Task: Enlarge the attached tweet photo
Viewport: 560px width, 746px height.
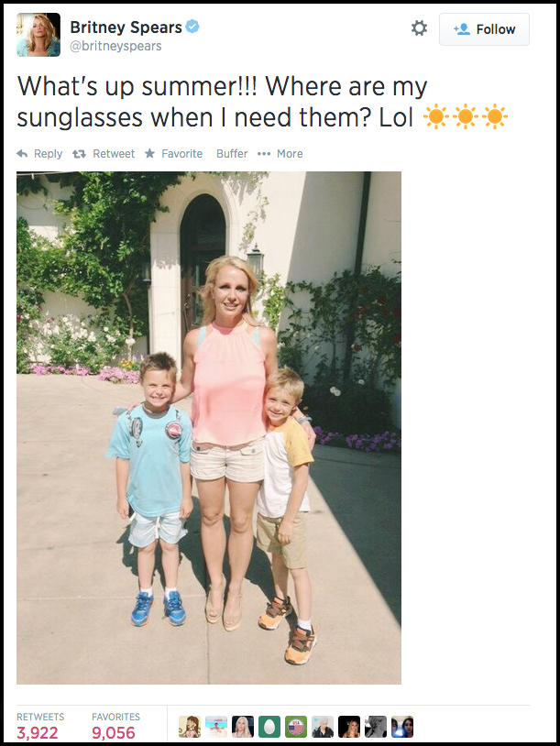Action: point(209,427)
